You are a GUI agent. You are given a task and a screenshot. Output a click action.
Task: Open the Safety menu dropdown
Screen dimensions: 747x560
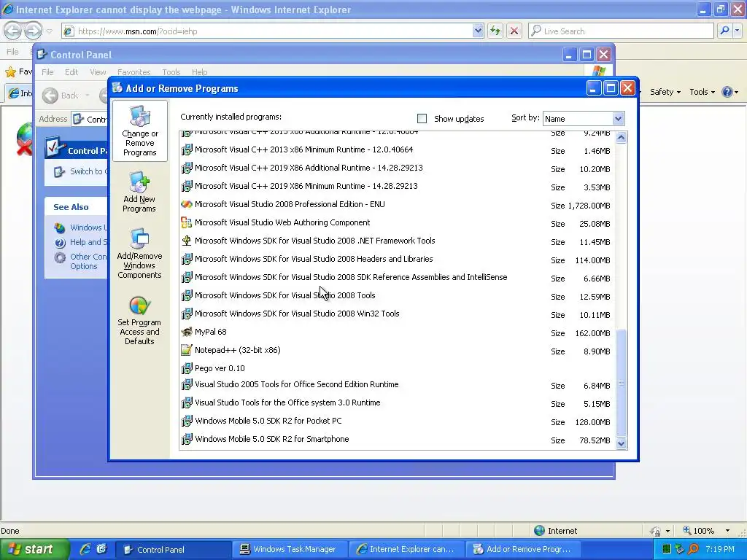[x=665, y=92]
